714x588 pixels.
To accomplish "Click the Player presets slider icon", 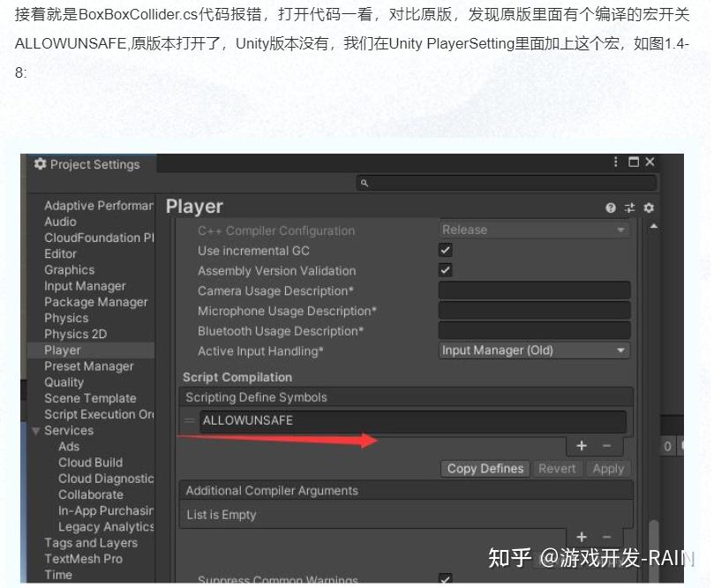I will click(x=628, y=207).
